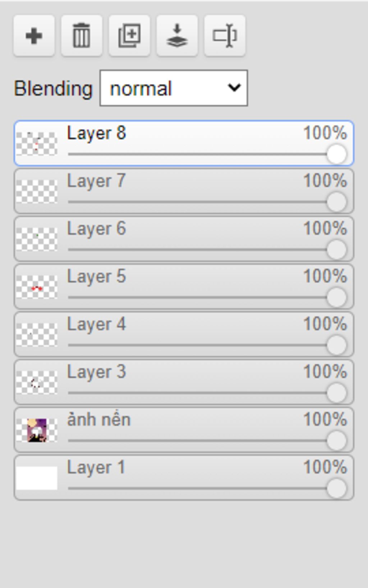Viewport: 368px width, 588px height.
Task: Click the ảnh nền layer thumbnail
Action: (x=37, y=430)
